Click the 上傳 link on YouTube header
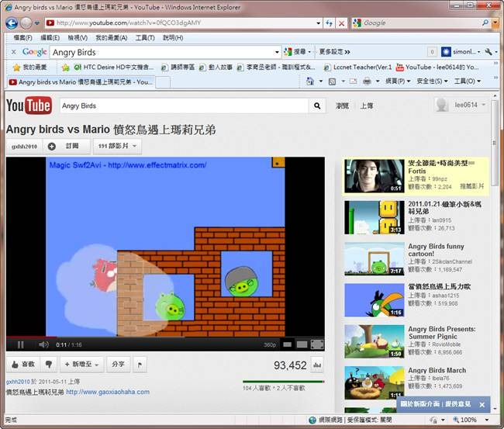Screen dimensions: 504x429 click(367, 106)
